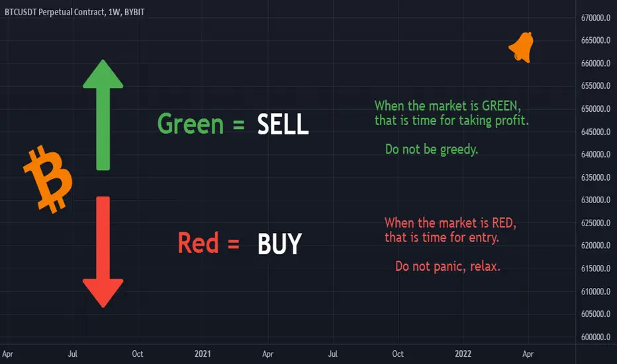Click the first Oct time axis label
This screenshot has width=617, height=364.
coord(137,354)
